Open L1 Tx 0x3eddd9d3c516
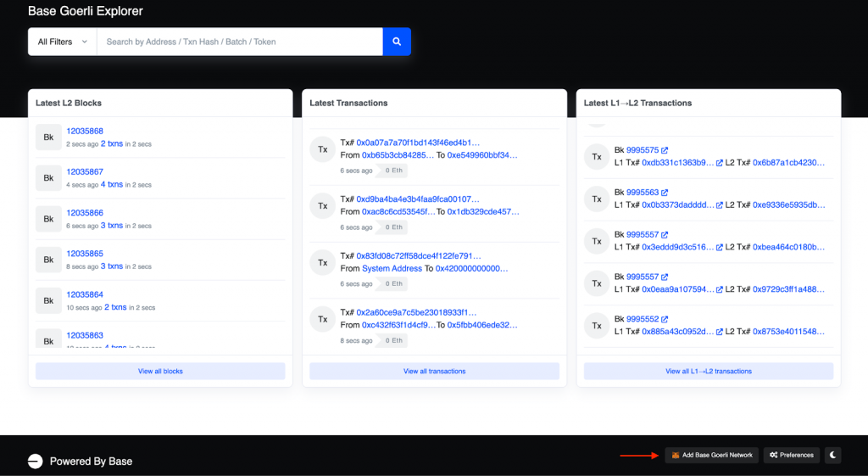This screenshot has height=476, width=868. [677, 247]
